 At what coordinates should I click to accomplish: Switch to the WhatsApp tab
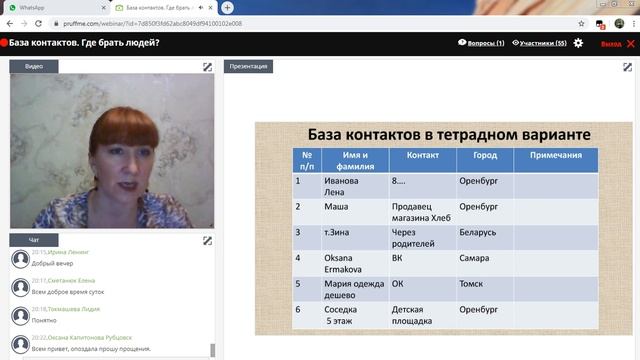click(56, 8)
